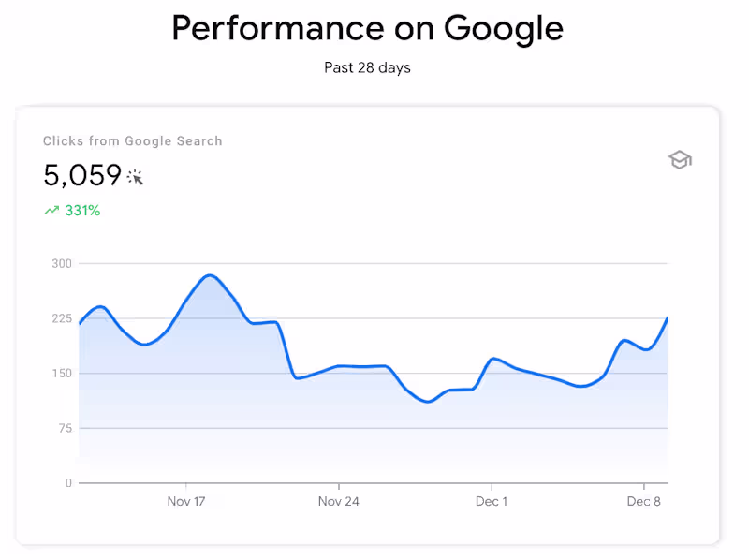The width and height of the screenshot is (749, 560).
Task: Click the 225 y-axis label
Action: coord(62,318)
